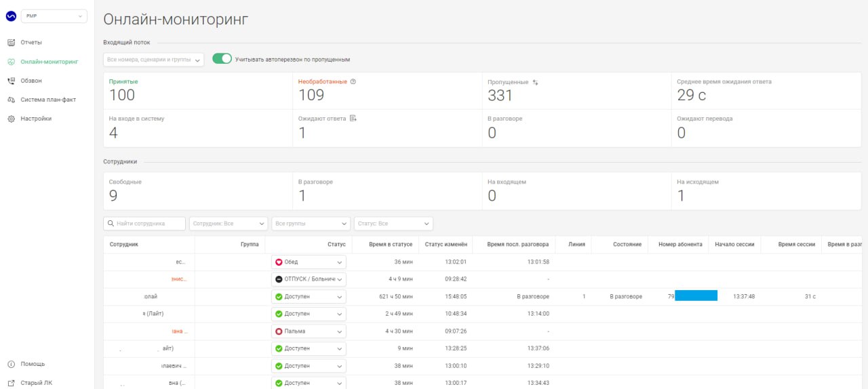
Task: Open the Помощь help link
Action: click(33, 364)
